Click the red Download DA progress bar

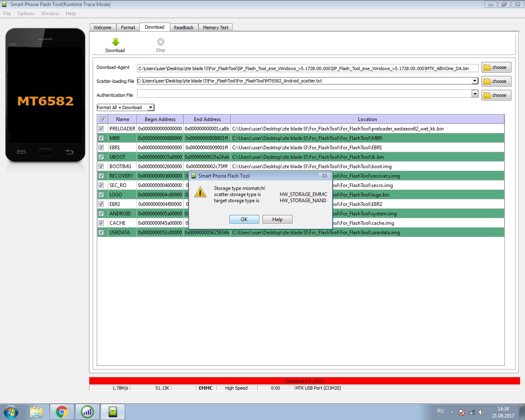[304, 381]
